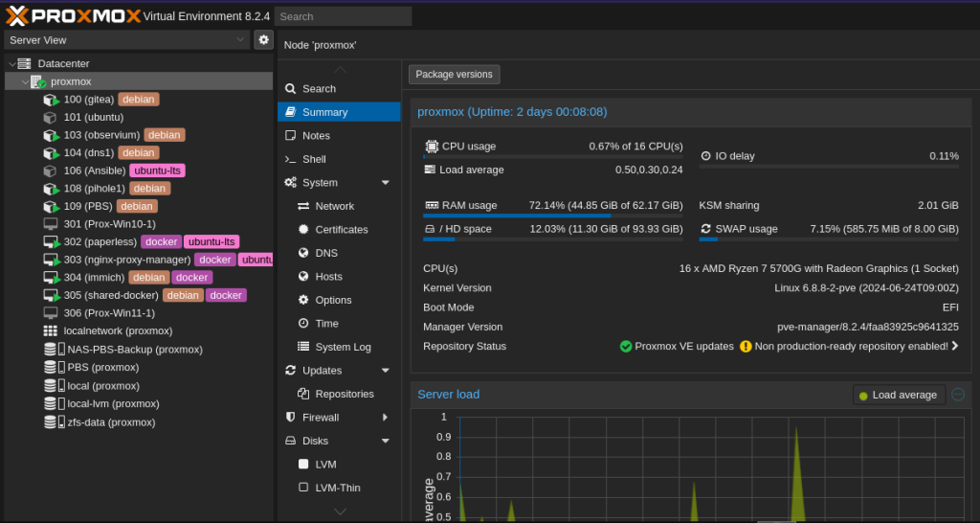Viewport: 980px width, 523px height.
Task: Open the gear settings next to Server View
Action: point(264,39)
